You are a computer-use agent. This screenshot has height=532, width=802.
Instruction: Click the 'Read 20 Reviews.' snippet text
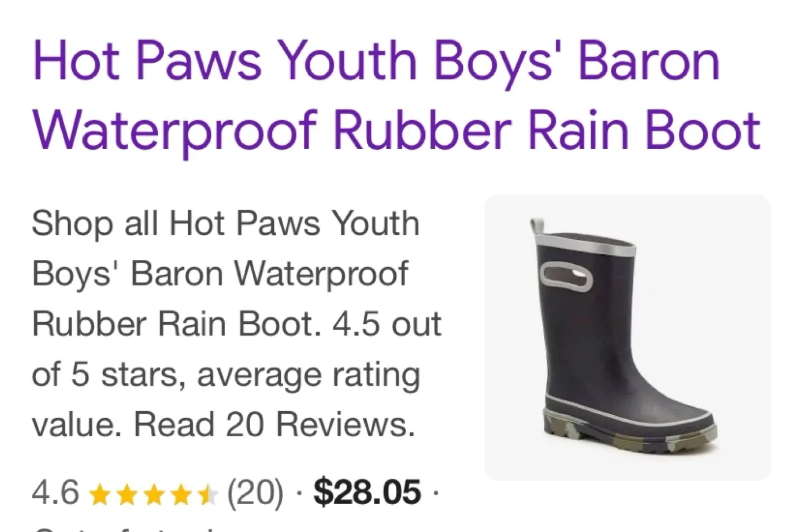[274, 425]
